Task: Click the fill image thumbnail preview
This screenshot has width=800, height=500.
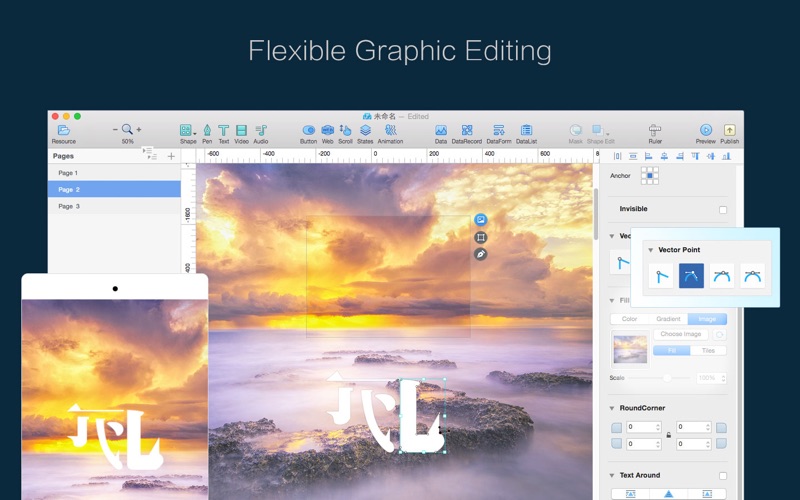Action: click(x=630, y=349)
